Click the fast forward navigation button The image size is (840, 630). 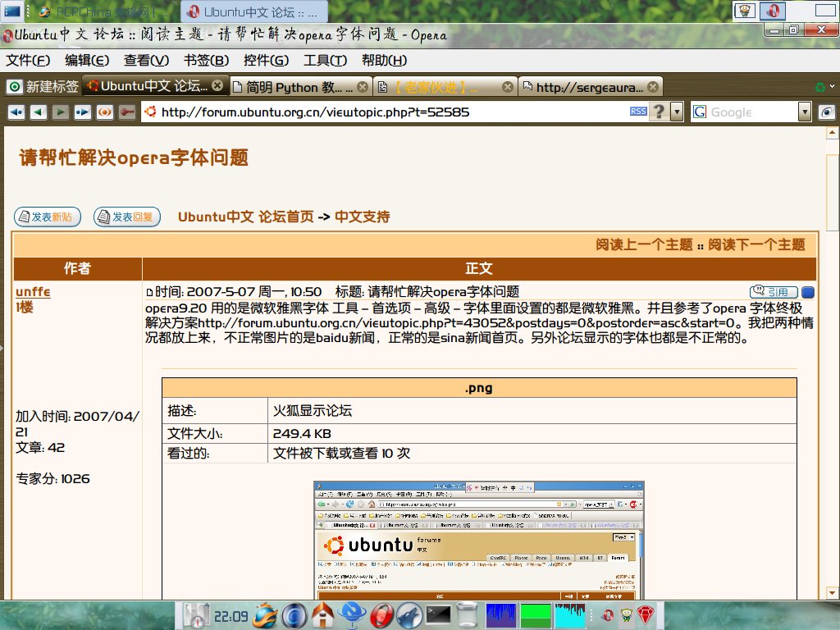[x=82, y=112]
